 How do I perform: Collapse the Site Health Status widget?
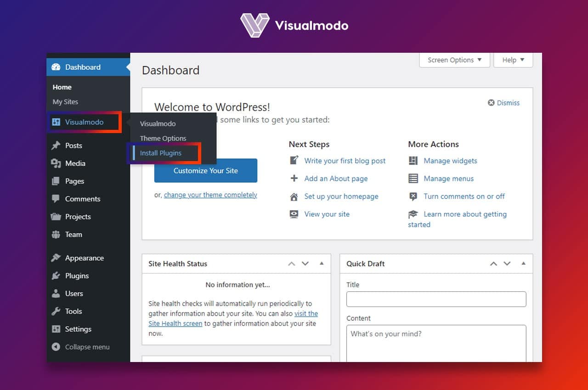[x=322, y=263]
